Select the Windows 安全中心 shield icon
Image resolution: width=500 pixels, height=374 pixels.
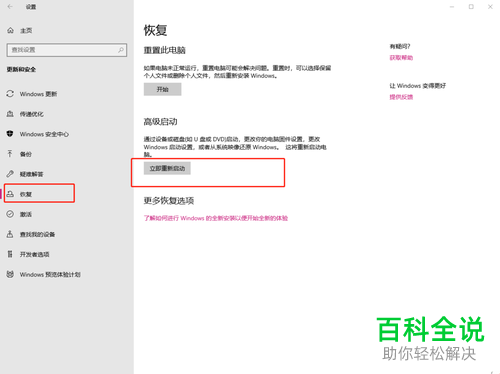click(10, 134)
